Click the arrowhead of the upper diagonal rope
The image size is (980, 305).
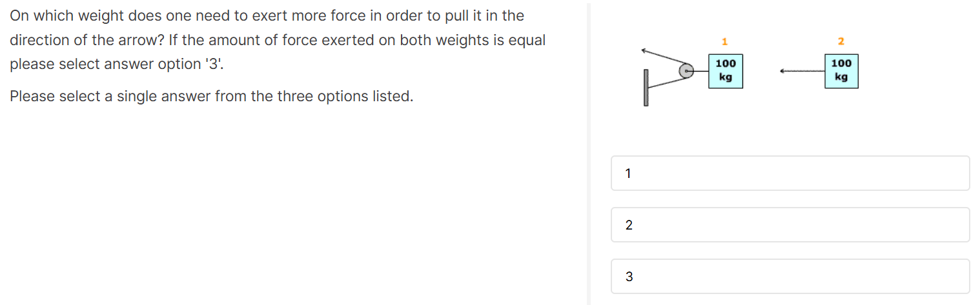point(644,50)
